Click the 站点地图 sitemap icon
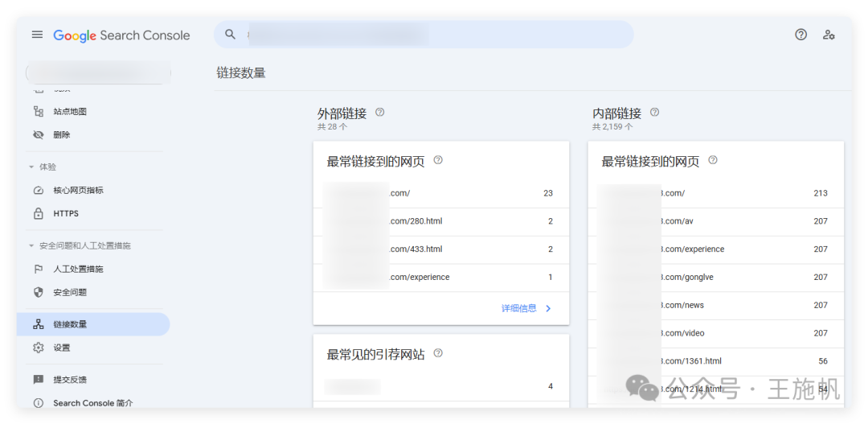The height and width of the screenshot is (424, 868). pyautogui.click(x=39, y=111)
